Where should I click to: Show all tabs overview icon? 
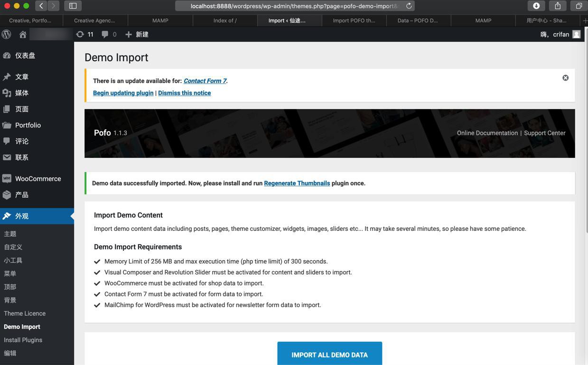pos(579,6)
